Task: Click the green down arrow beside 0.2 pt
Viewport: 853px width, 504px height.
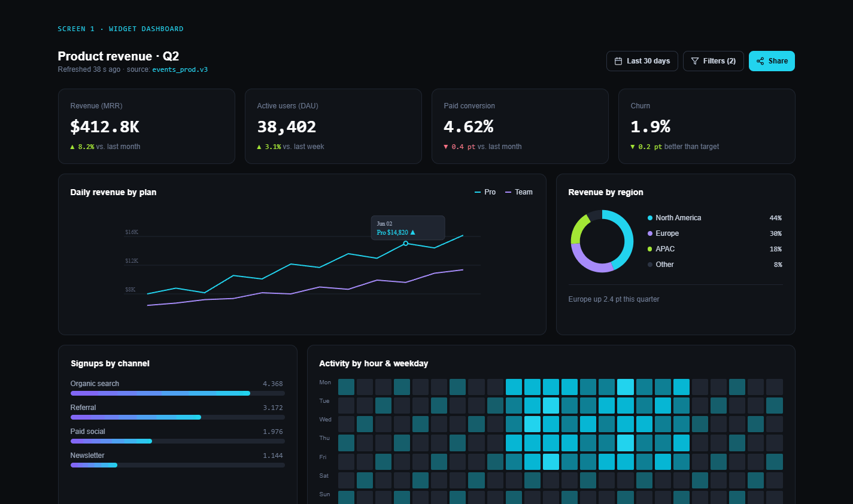Action: click(633, 147)
